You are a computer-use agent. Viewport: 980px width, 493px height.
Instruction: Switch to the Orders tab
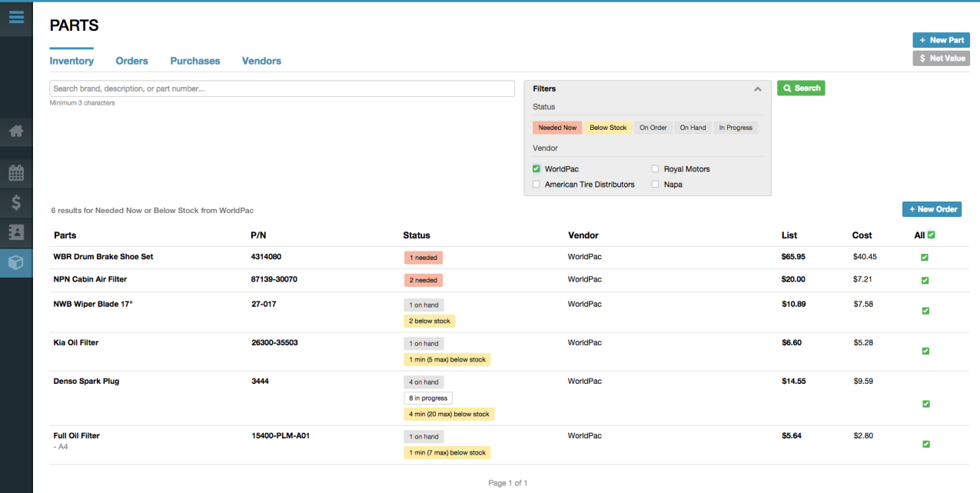tap(131, 61)
